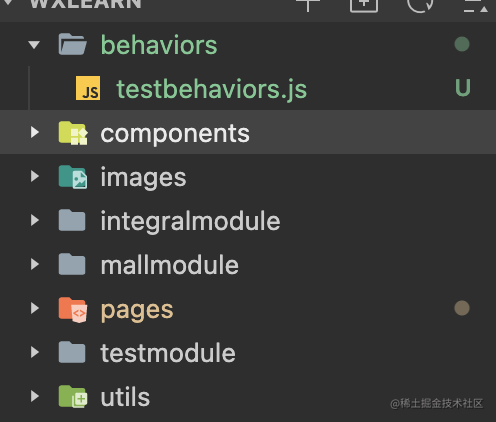Select the pages folder label
The image size is (496, 422).
coord(137,311)
